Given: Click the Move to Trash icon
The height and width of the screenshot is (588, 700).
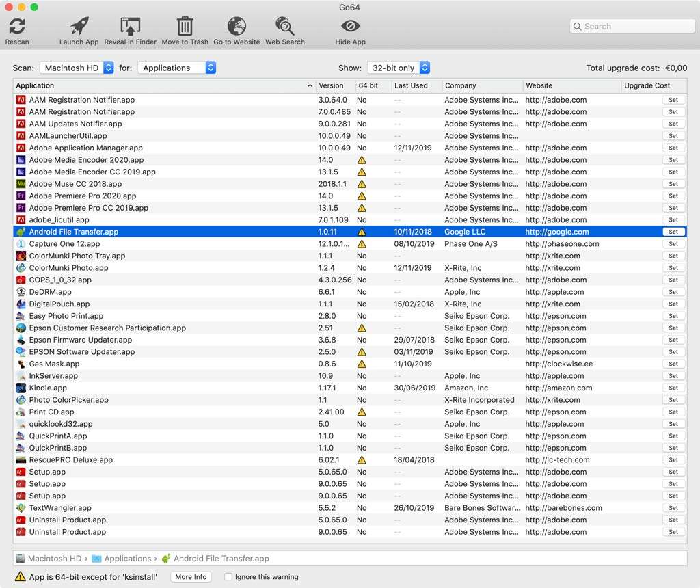Looking at the screenshot, I should [185, 26].
